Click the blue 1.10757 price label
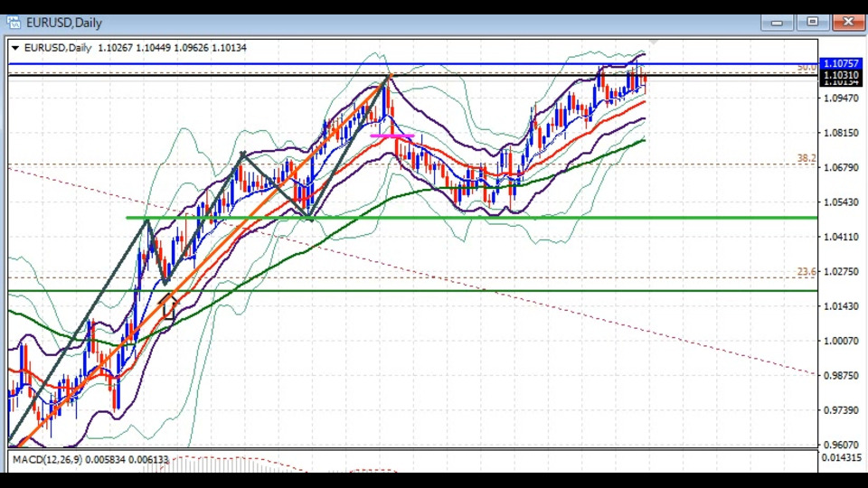868x488 pixels. 841,63
